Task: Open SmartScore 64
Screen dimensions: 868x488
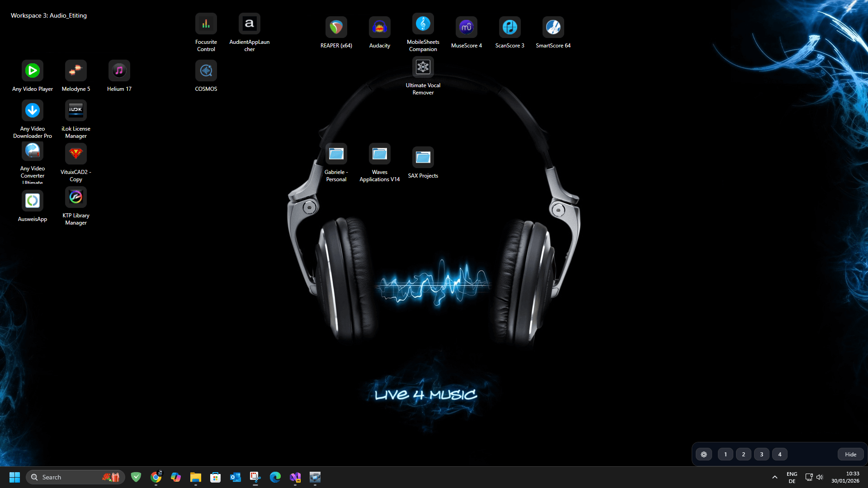Action: click(x=553, y=27)
